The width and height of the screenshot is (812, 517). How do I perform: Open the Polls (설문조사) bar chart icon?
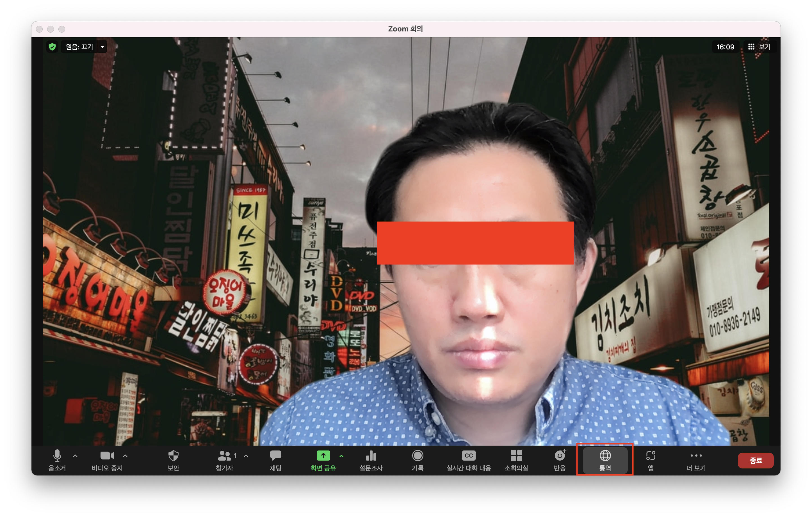point(371,456)
